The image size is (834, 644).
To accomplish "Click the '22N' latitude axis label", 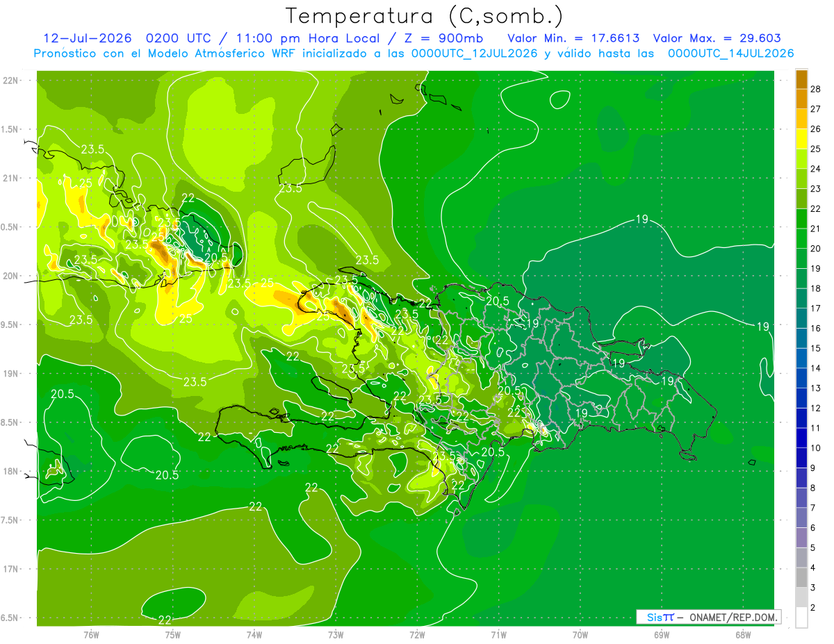I will pos(10,81).
